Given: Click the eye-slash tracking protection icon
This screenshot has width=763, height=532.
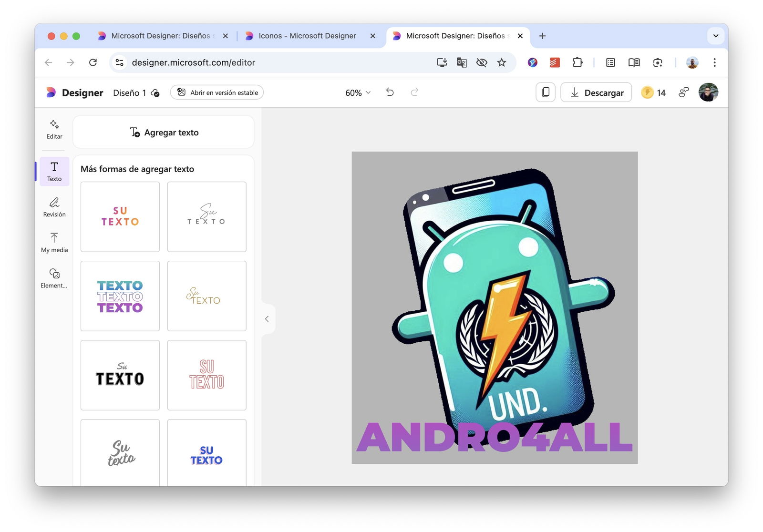Looking at the screenshot, I should [482, 62].
